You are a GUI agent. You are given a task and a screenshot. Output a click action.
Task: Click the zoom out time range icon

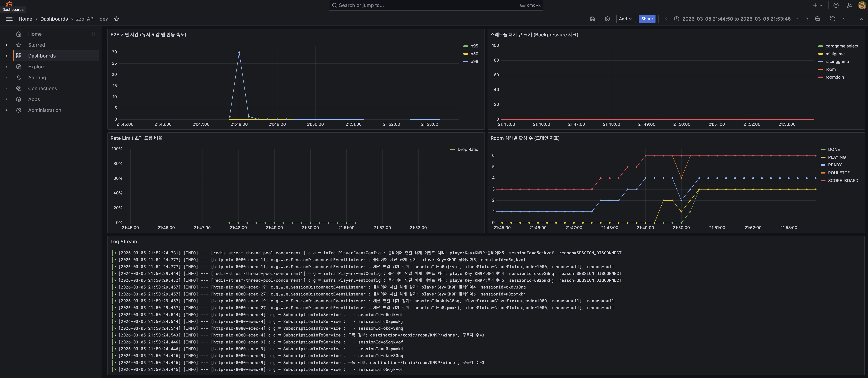817,19
